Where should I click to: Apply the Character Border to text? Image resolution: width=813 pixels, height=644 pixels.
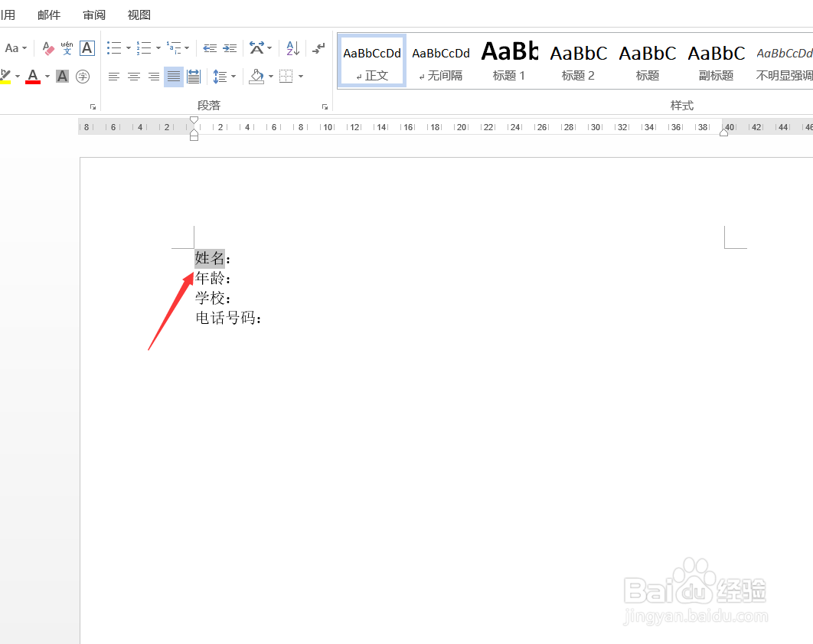click(x=86, y=48)
